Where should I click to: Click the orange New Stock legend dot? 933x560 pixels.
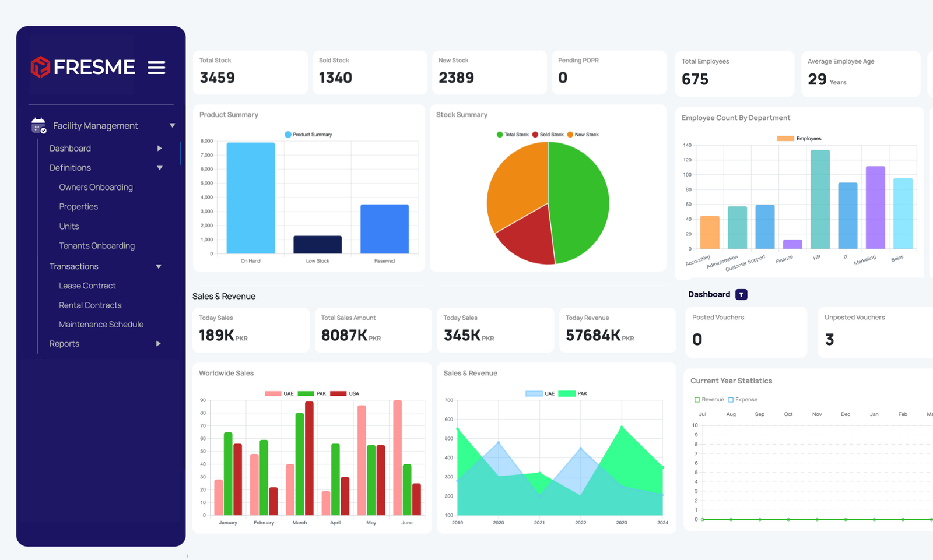pos(570,135)
